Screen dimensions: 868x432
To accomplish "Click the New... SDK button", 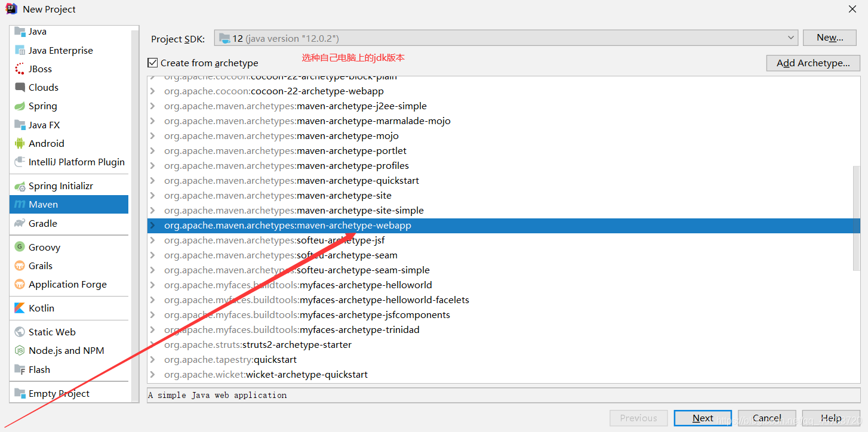I will click(830, 38).
